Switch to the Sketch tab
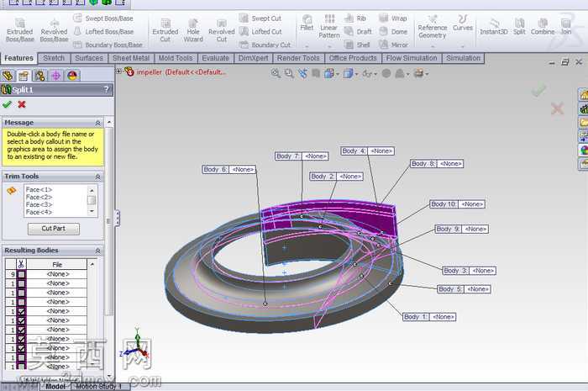Screen dimensions: 588x391 [54, 58]
